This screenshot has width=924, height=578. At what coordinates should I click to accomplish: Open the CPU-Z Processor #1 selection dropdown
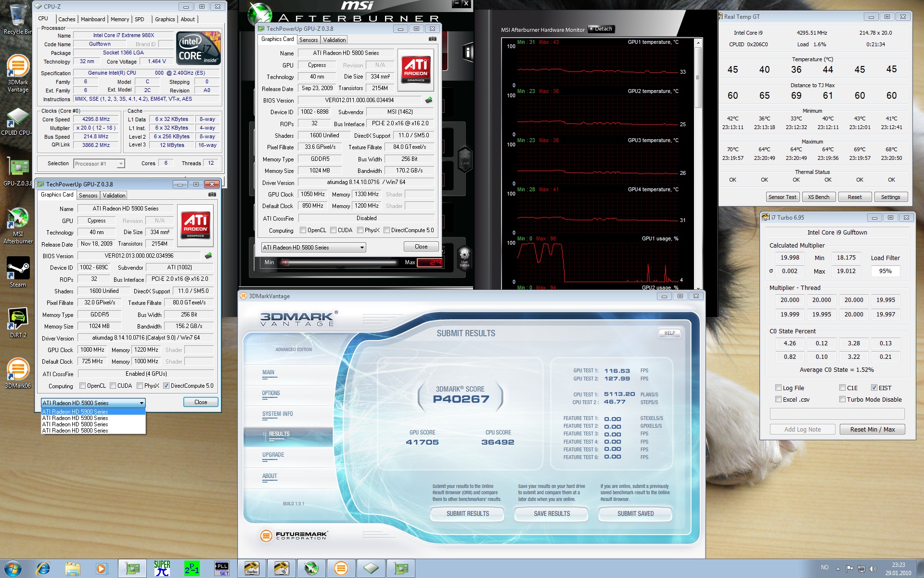pyautogui.click(x=99, y=164)
